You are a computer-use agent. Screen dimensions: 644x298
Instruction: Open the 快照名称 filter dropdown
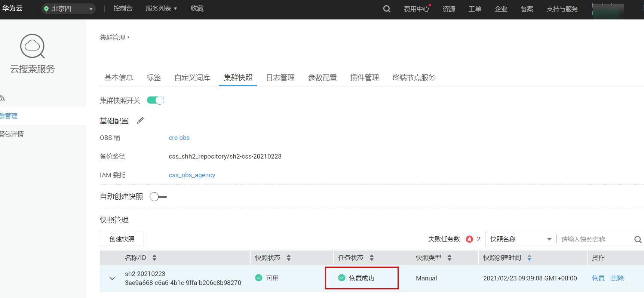[521, 239]
